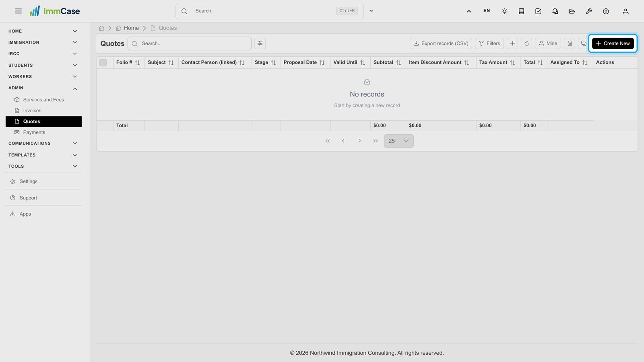Switch the light/dark theme sun icon
This screenshot has height=362, width=644.
504,11
